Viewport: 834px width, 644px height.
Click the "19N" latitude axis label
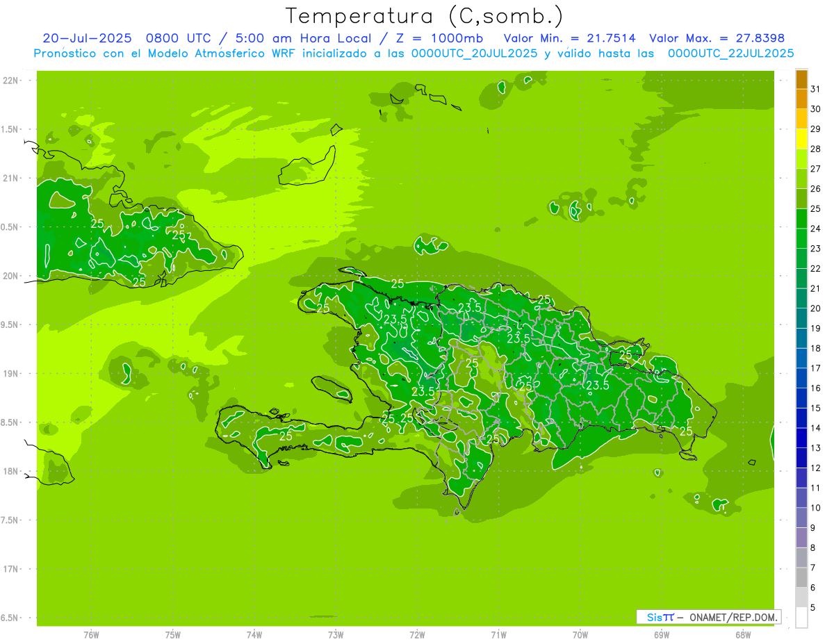click(11, 374)
